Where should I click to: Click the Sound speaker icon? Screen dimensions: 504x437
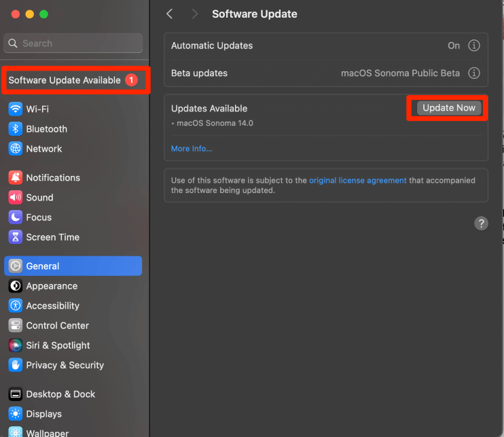click(x=15, y=197)
